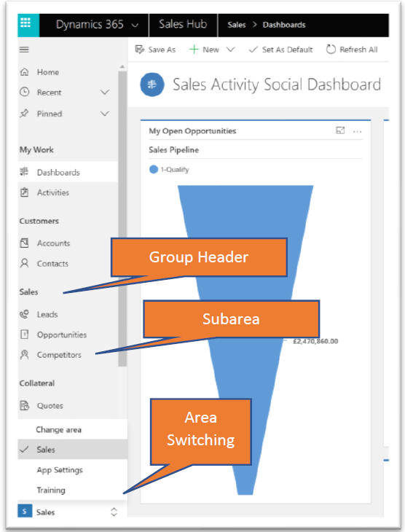Open Activities clipboard icon
Screen dimensions: 405x532
[x=25, y=192]
